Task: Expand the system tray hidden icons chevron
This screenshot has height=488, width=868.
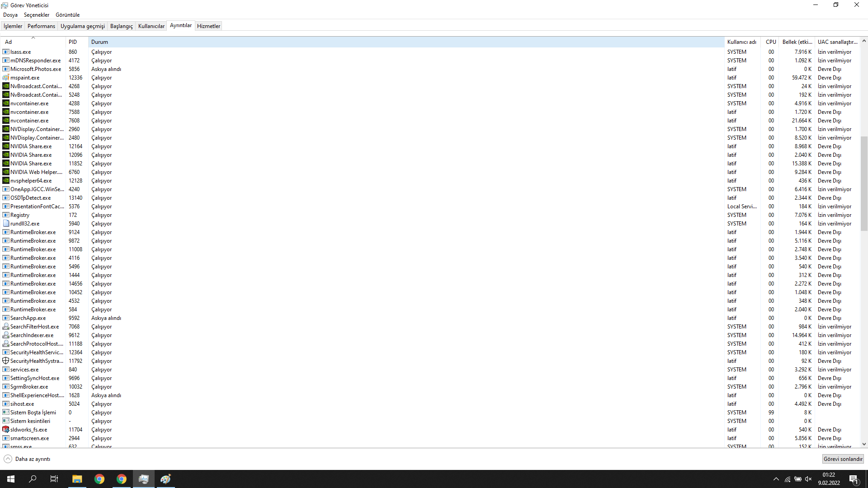Action: pos(776,479)
